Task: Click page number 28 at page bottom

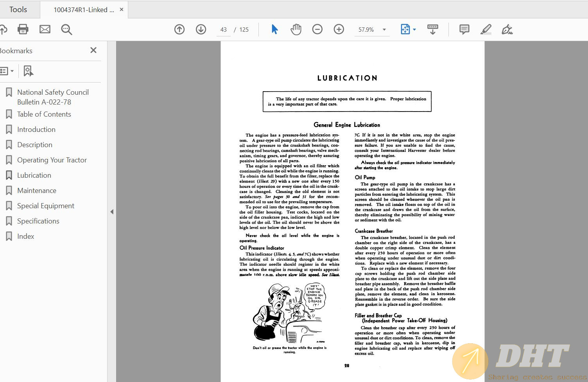Action: [x=347, y=366]
